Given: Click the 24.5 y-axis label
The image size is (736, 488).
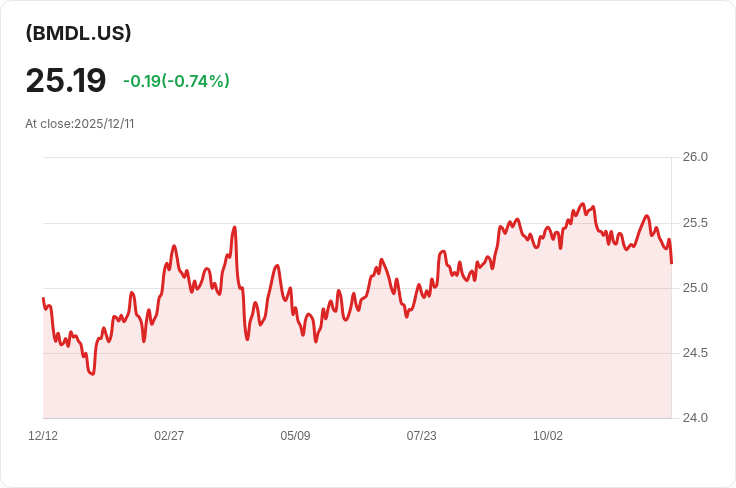Looking at the screenshot, I should 695,353.
